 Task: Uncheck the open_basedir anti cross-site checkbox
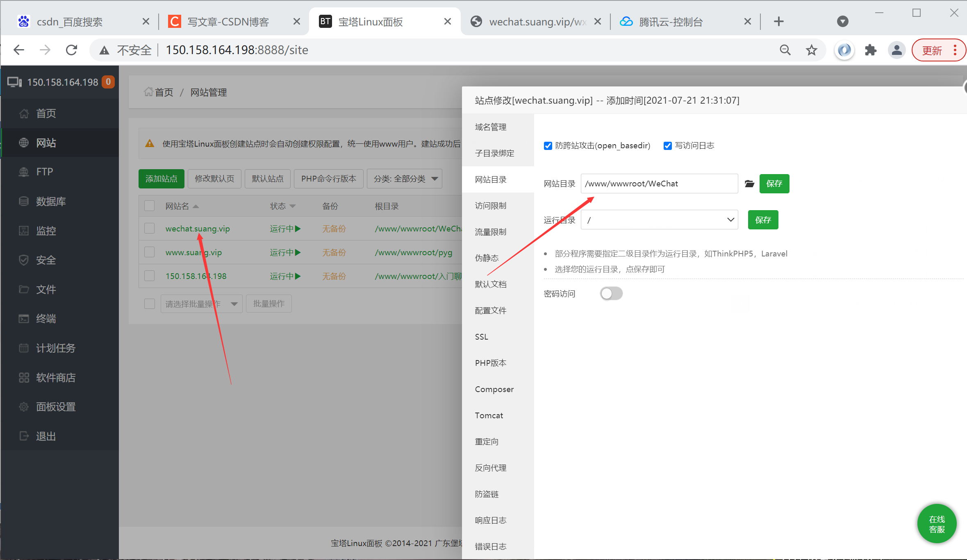(x=548, y=146)
